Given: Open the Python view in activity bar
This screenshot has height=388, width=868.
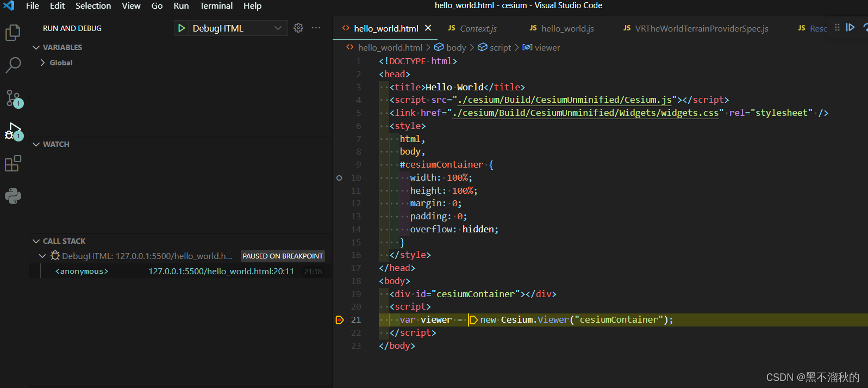Looking at the screenshot, I should (13, 196).
